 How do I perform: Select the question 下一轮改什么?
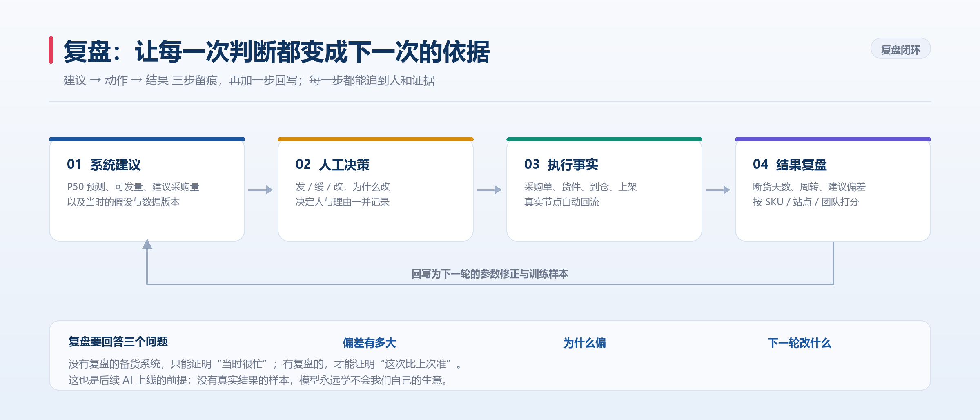799,343
